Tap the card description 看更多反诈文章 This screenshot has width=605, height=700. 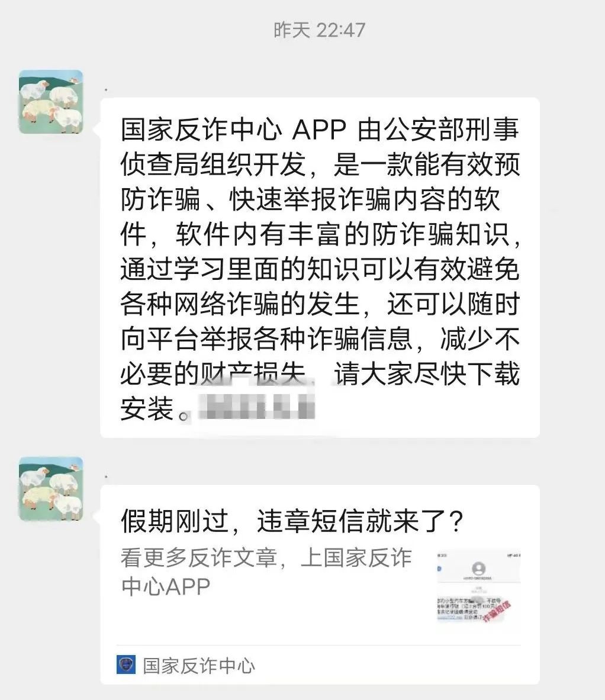199,558
